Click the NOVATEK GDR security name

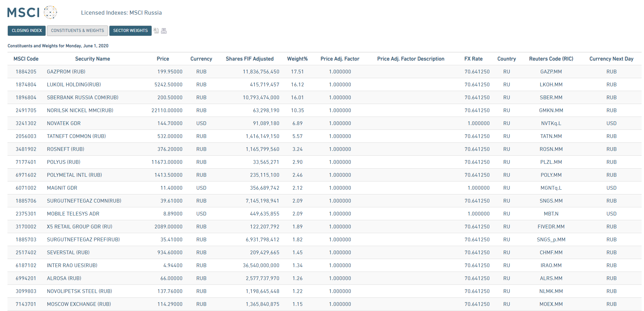pos(64,123)
